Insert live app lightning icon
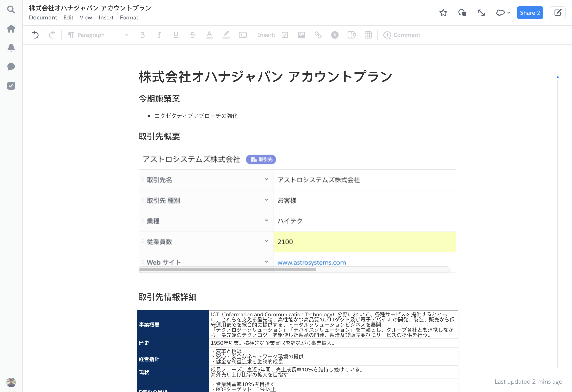572x392 pixels. [x=334, y=35]
